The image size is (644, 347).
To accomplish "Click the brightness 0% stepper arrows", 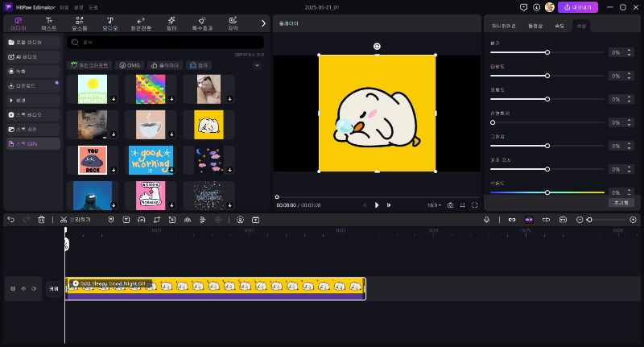I will pyautogui.click(x=629, y=52).
